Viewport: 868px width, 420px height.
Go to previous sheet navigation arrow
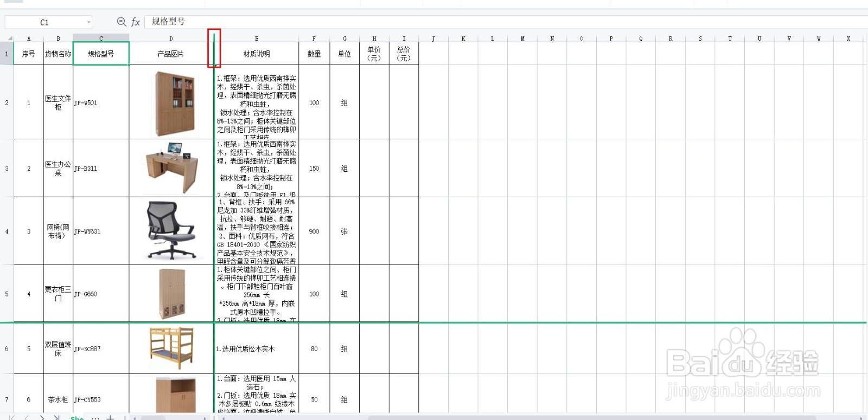click(27, 417)
